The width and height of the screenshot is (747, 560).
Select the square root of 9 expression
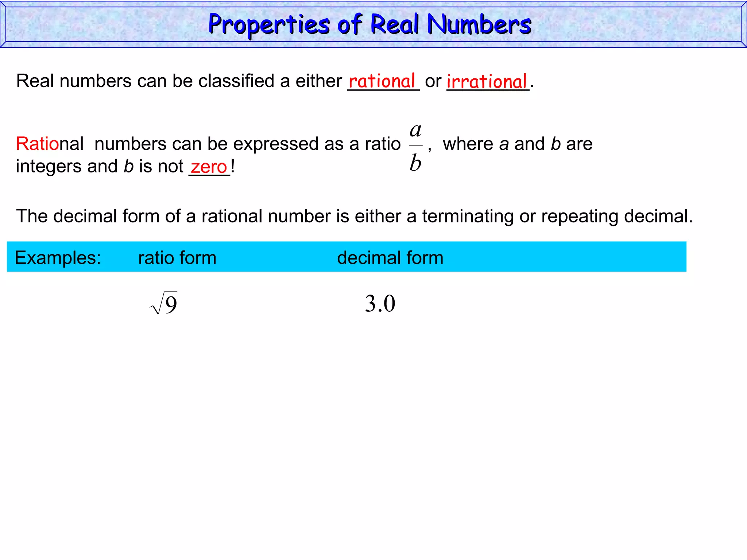[163, 303]
